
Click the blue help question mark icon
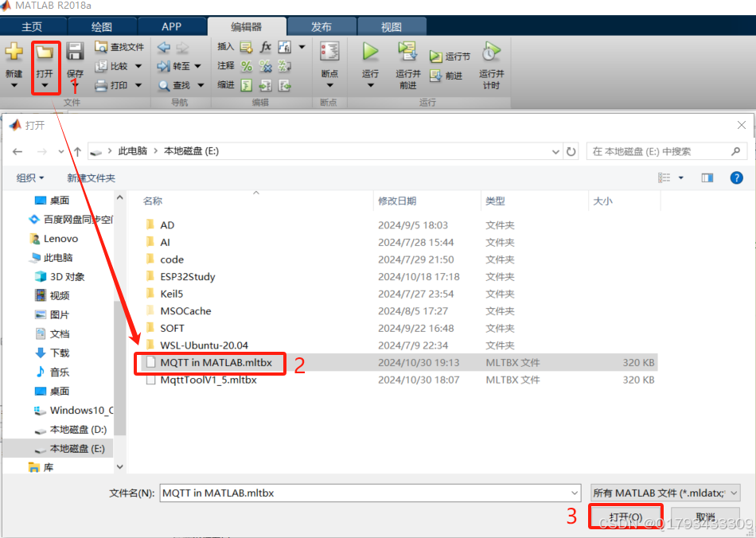click(x=736, y=178)
